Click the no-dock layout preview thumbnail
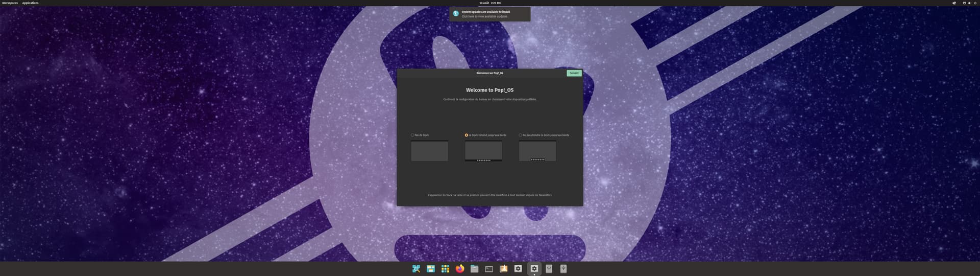The image size is (980, 276). (x=429, y=151)
